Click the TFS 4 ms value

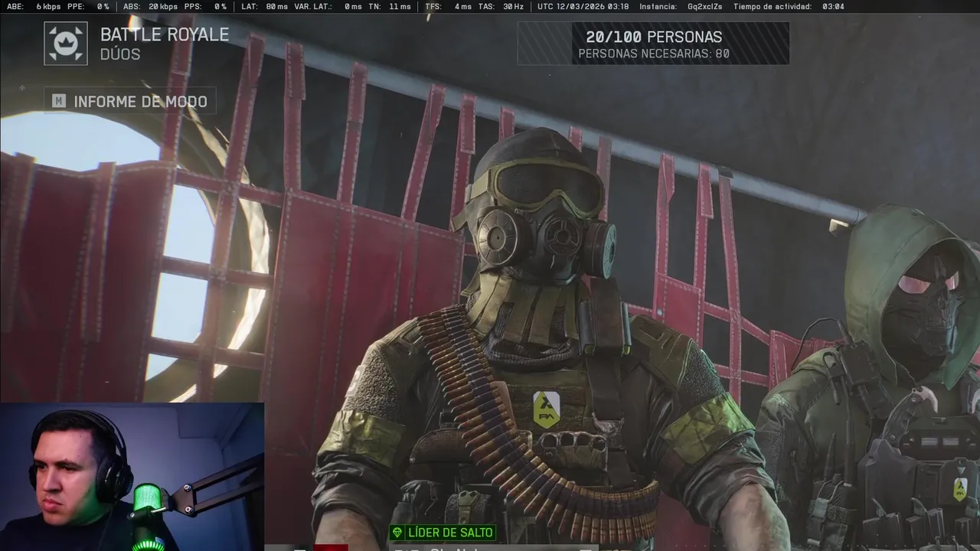point(449,6)
